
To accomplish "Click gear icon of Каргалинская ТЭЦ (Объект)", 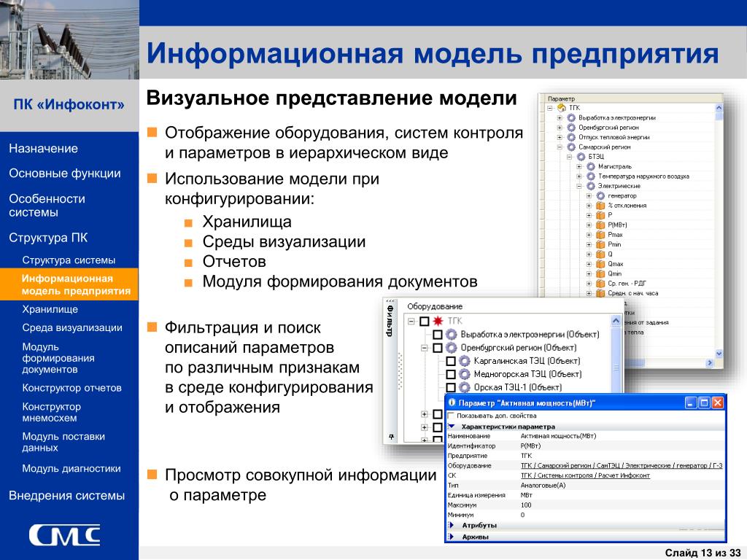I will coord(465,361).
